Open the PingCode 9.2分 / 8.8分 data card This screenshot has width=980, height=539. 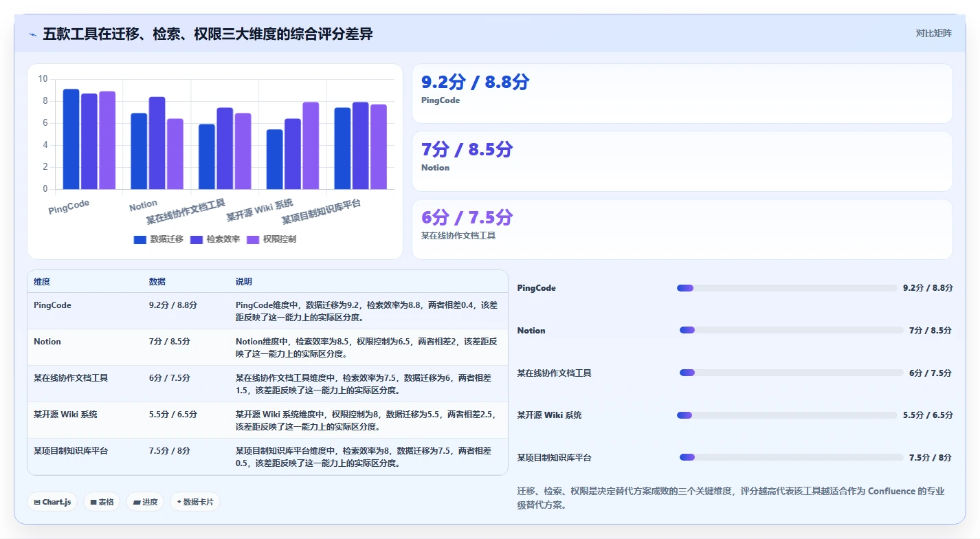point(682,93)
